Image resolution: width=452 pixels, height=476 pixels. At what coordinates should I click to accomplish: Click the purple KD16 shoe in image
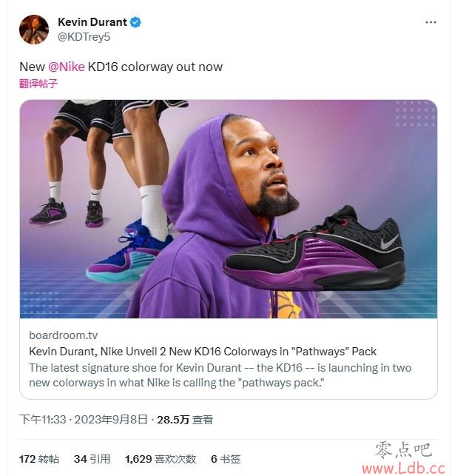(314, 249)
